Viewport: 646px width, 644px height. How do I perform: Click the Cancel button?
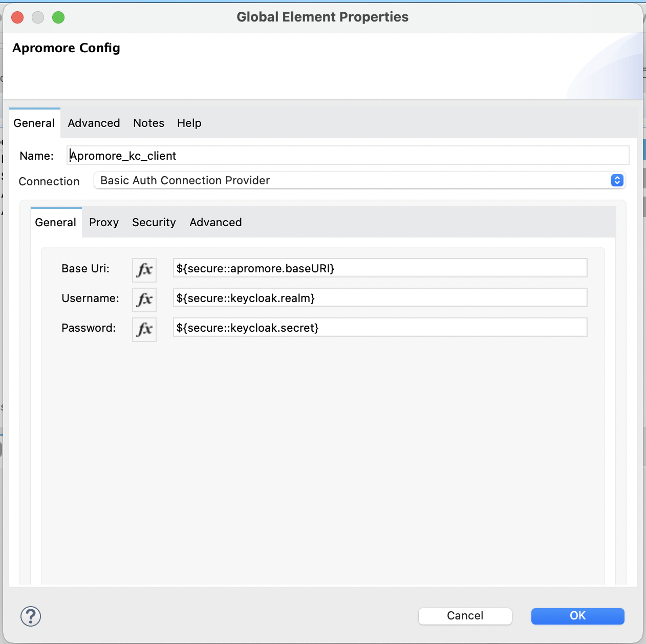tap(465, 616)
